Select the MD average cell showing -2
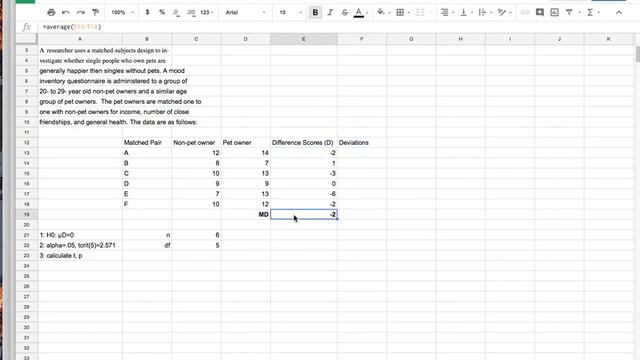 pos(304,215)
